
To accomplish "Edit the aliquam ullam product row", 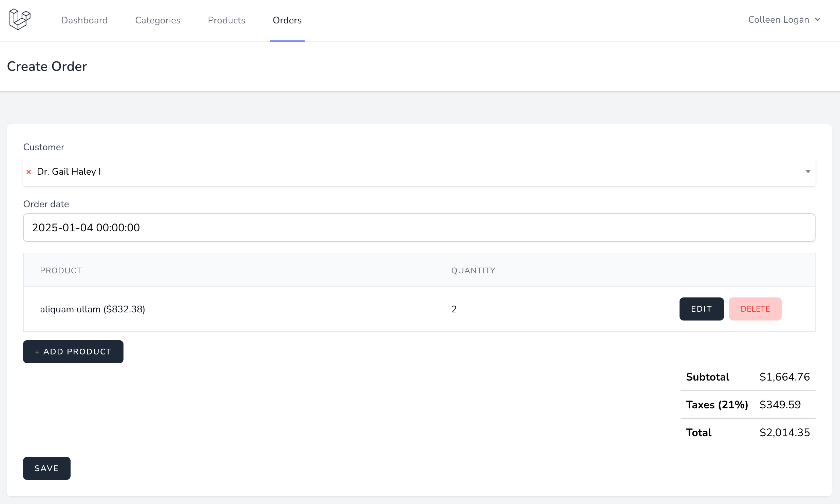I will point(701,309).
